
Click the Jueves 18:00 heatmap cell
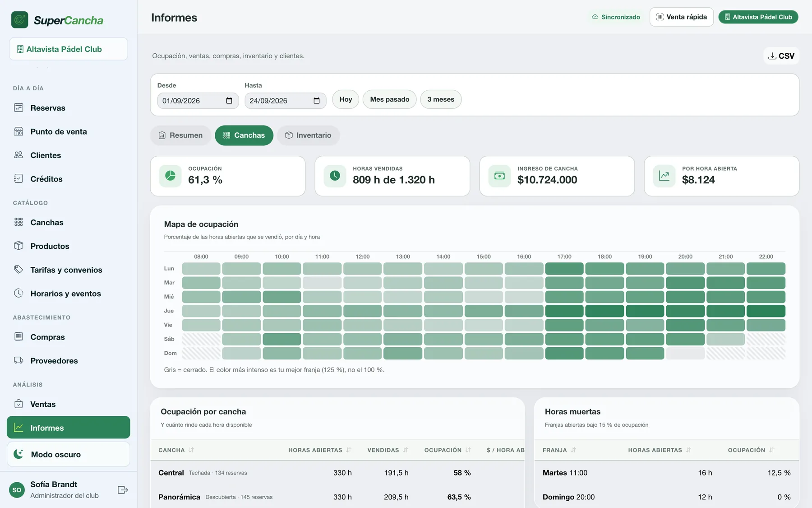[x=604, y=311]
